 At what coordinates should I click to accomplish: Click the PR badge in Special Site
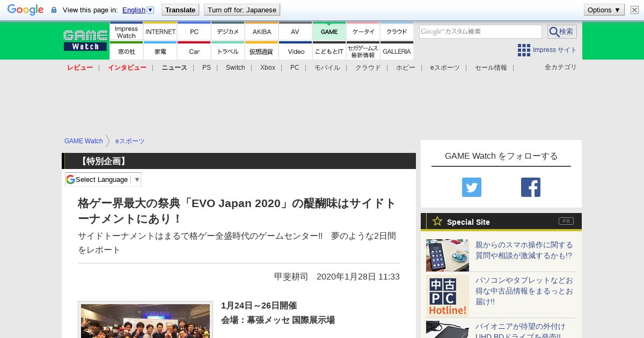click(566, 221)
